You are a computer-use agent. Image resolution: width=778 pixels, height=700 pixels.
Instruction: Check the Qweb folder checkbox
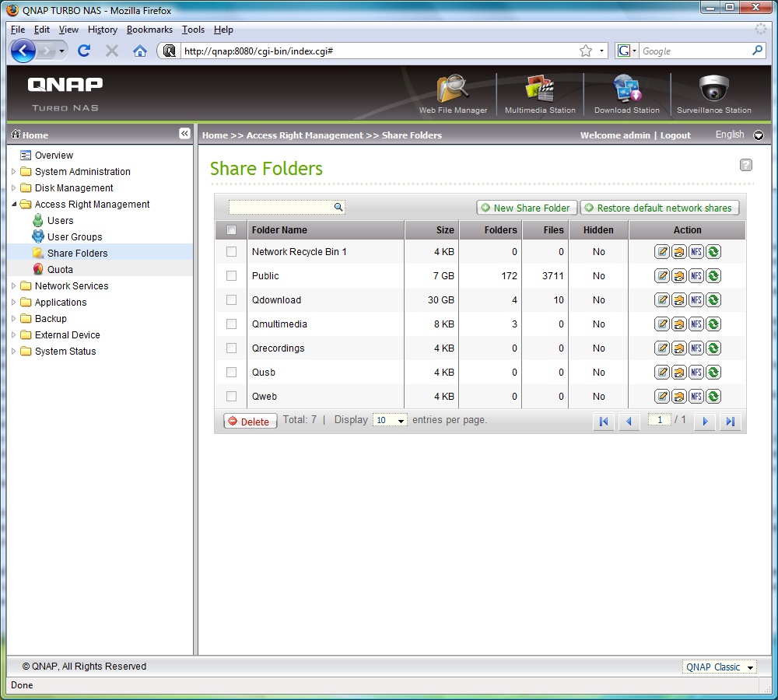point(231,397)
